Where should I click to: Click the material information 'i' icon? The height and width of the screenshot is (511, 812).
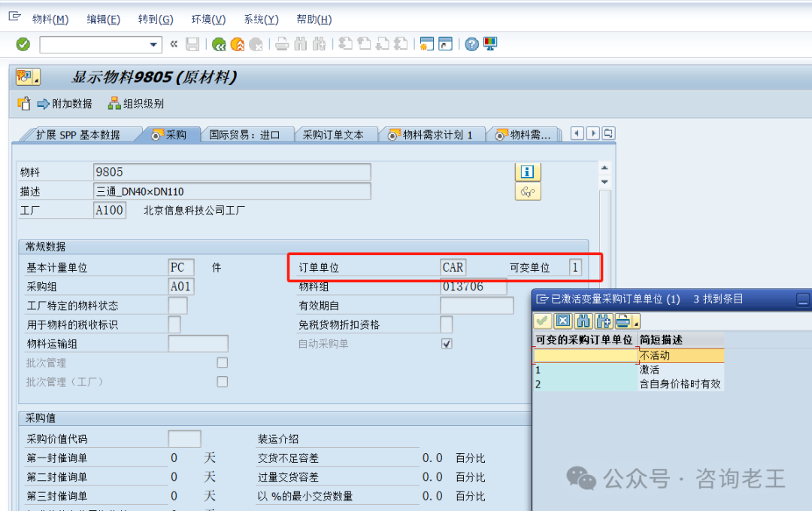tap(528, 172)
